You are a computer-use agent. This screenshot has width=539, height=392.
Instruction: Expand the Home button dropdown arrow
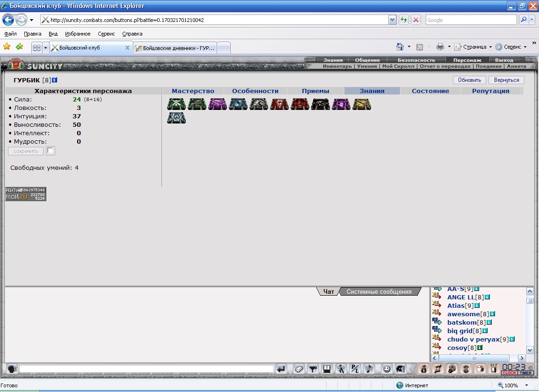[409, 47]
